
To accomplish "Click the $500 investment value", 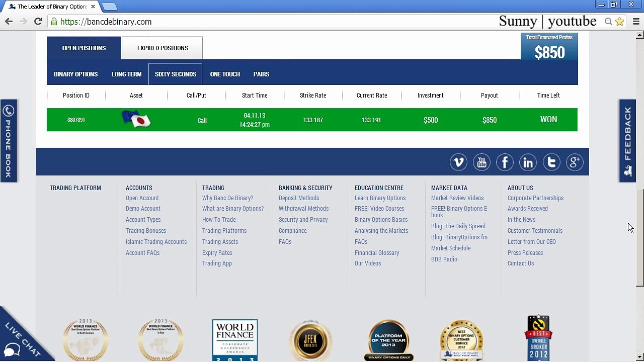I will [431, 120].
